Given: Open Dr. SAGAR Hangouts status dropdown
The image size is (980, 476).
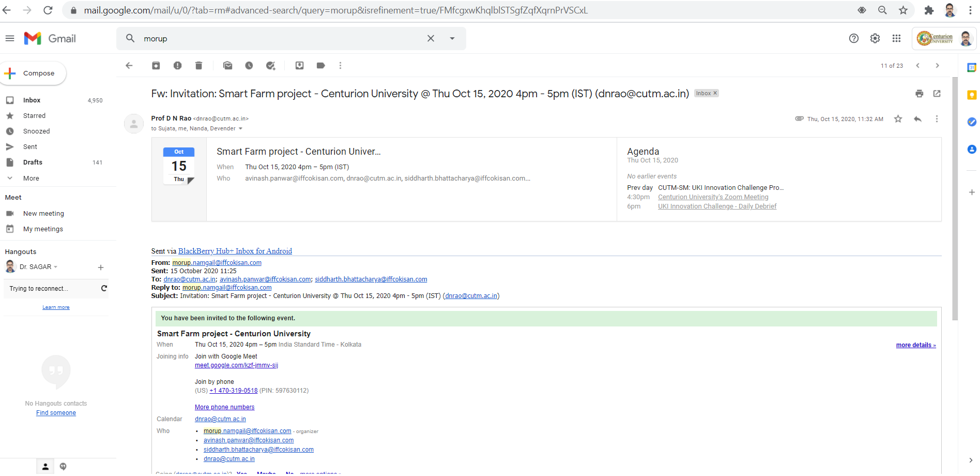Looking at the screenshot, I should coord(56,267).
